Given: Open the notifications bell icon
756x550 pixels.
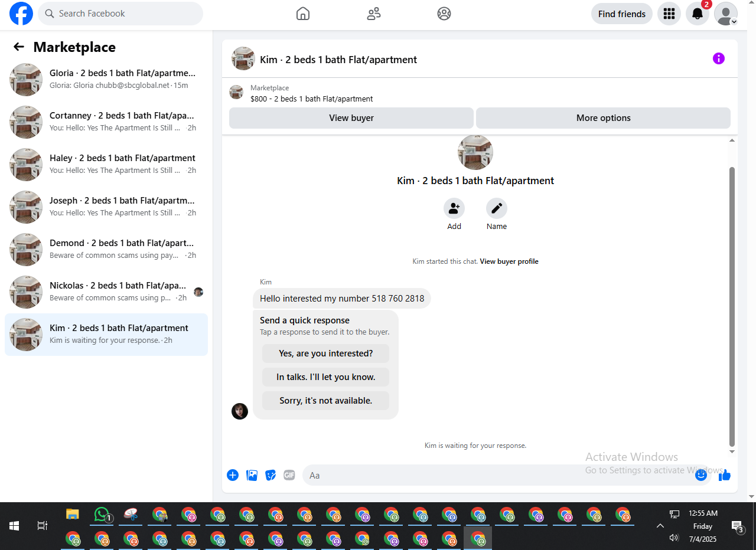Looking at the screenshot, I should click(698, 14).
